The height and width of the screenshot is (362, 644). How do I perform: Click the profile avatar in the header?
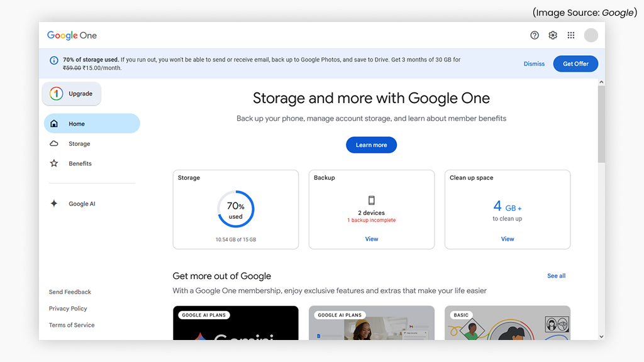point(590,35)
